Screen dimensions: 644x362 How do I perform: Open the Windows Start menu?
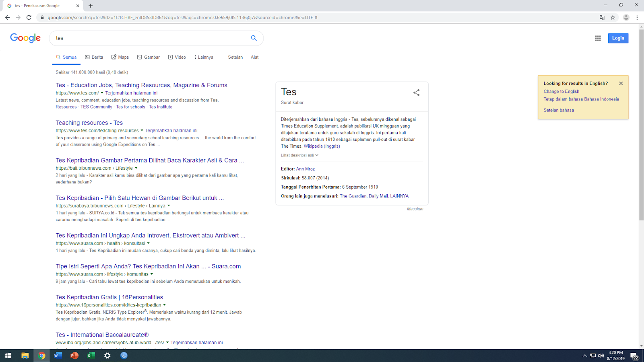[8, 356]
